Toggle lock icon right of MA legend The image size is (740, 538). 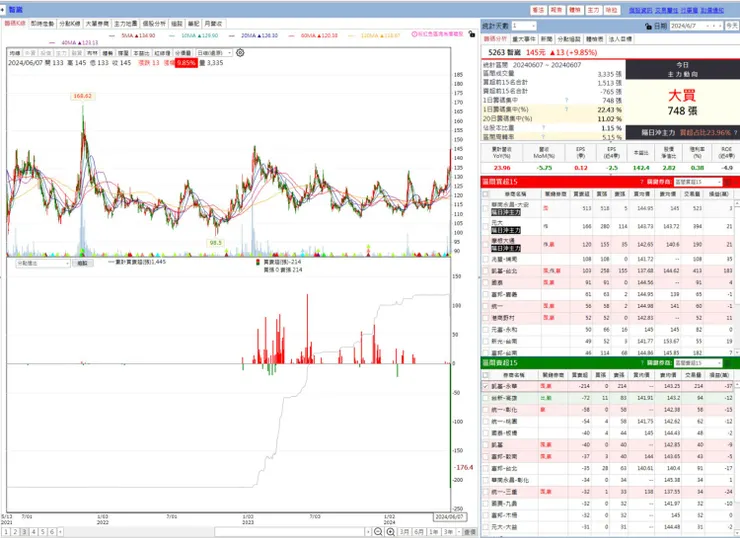tap(471, 34)
